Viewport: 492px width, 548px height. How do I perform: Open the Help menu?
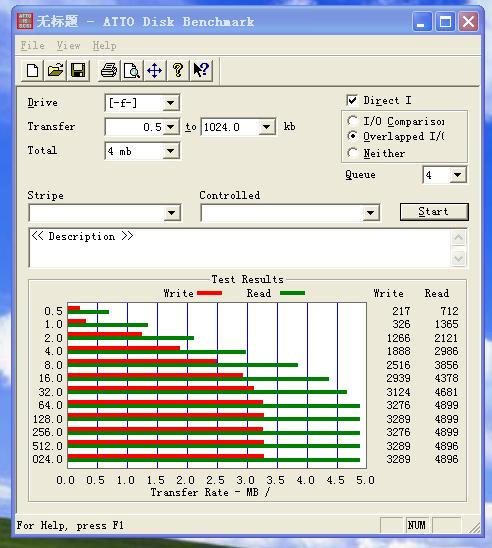(104, 45)
